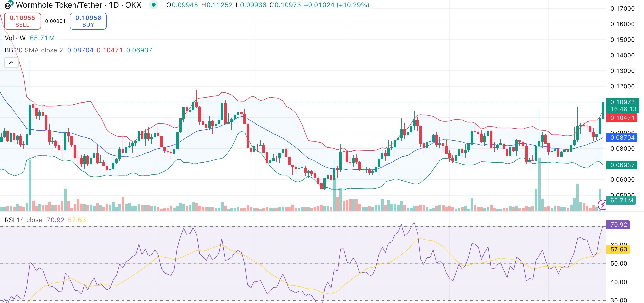
Task: Toggle the Vol · W indicator legend
Action: click(x=15, y=38)
